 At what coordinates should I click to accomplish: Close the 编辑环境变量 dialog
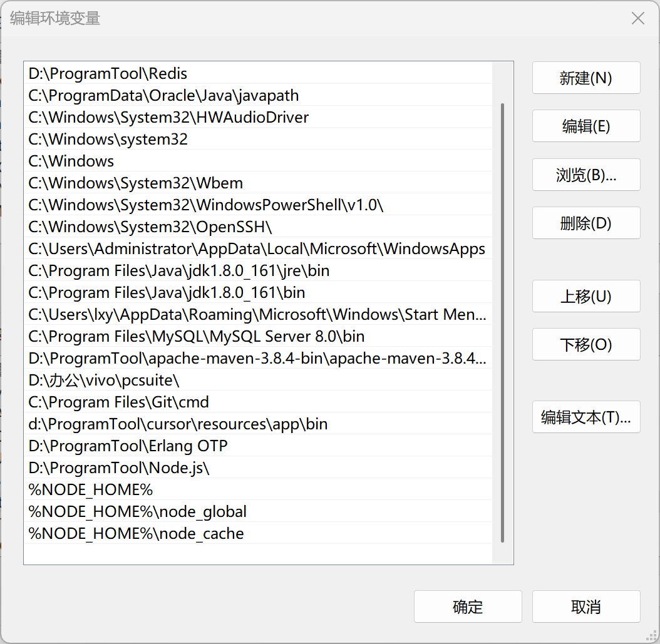[637, 19]
